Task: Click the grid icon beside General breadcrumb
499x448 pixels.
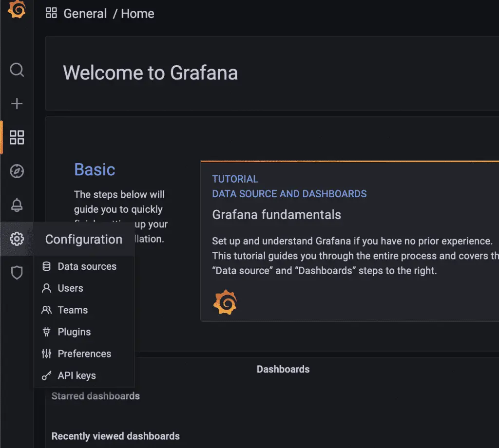Action: (x=51, y=13)
